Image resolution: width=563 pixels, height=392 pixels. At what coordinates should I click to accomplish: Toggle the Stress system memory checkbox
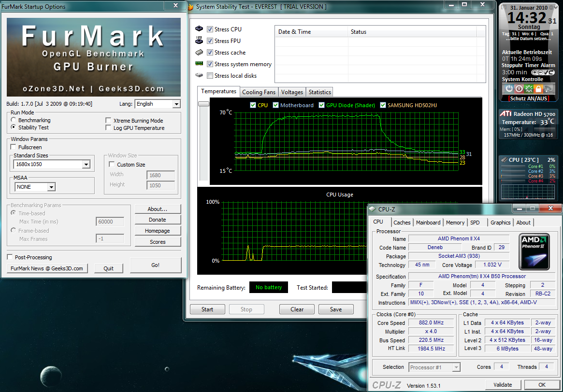(210, 64)
